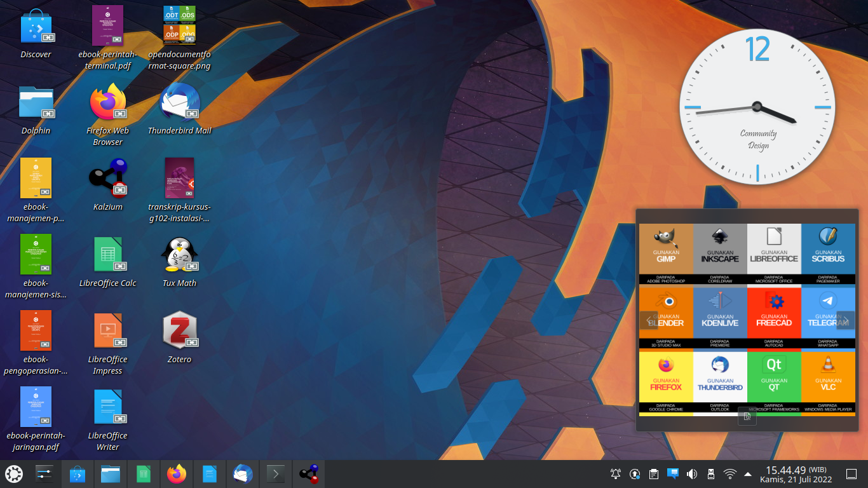This screenshot has height=488, width=868.
Task: Show next image in picture frame
Action: coord(846,320)
